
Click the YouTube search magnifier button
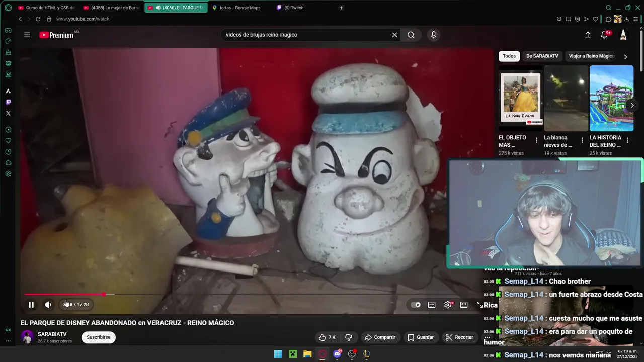pyautogui.click(x=411, y=35)
